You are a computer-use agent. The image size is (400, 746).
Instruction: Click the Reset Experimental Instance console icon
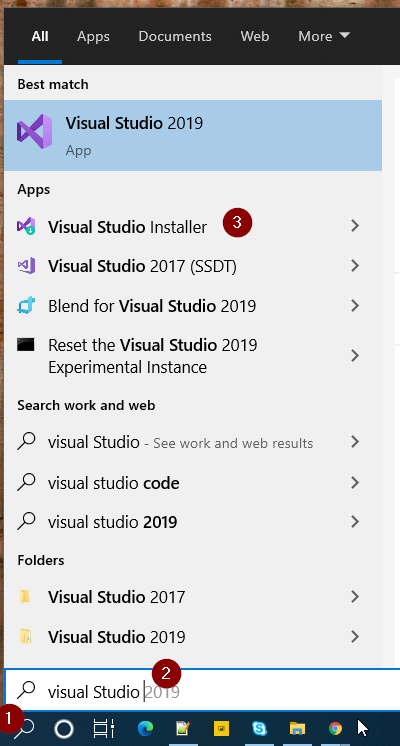[x=26, y=344]
